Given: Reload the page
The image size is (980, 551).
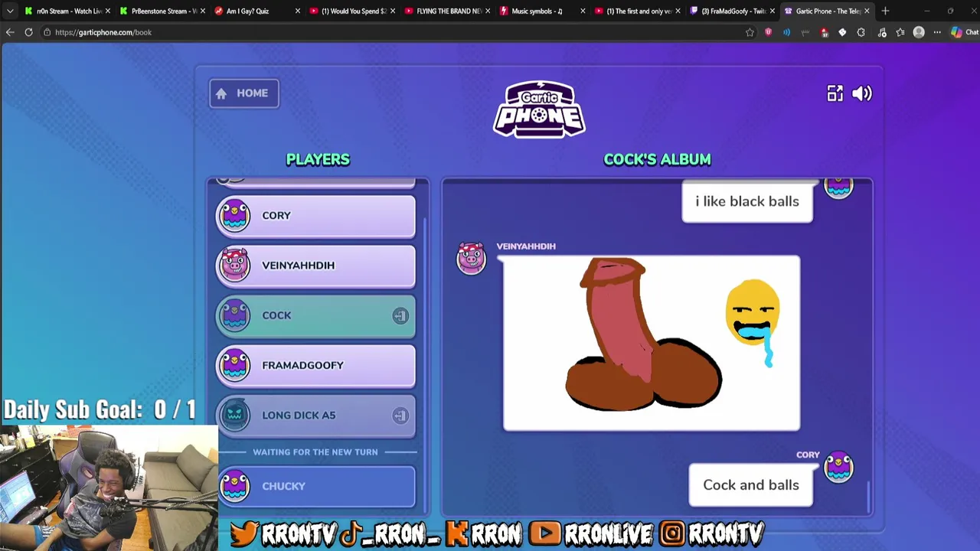Looking at the screenshot, I should tap(28, 32).
